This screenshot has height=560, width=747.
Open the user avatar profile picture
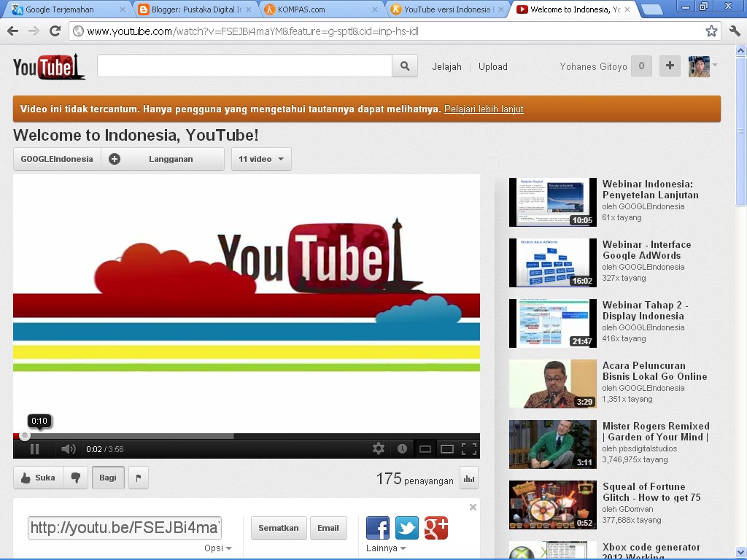tap(699, 66)
